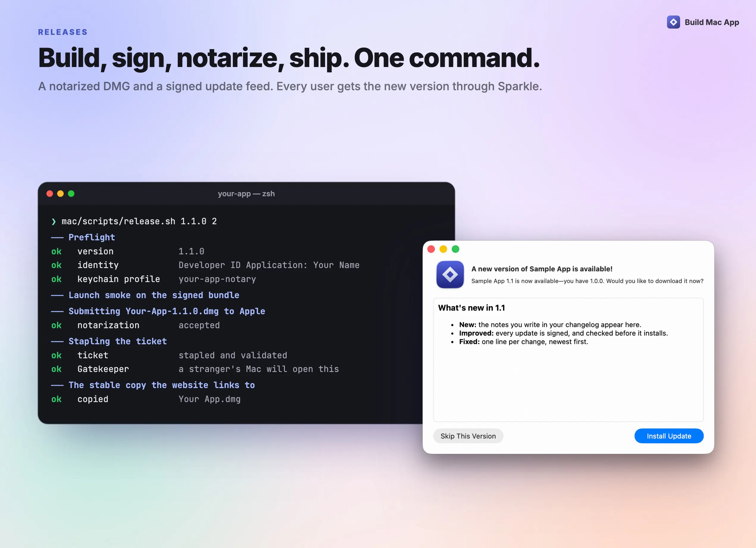Select 'Submitting Your-App-1.1.0.dmg to Apple' heading
Screen dimensions: 756x548
[167, 311]
